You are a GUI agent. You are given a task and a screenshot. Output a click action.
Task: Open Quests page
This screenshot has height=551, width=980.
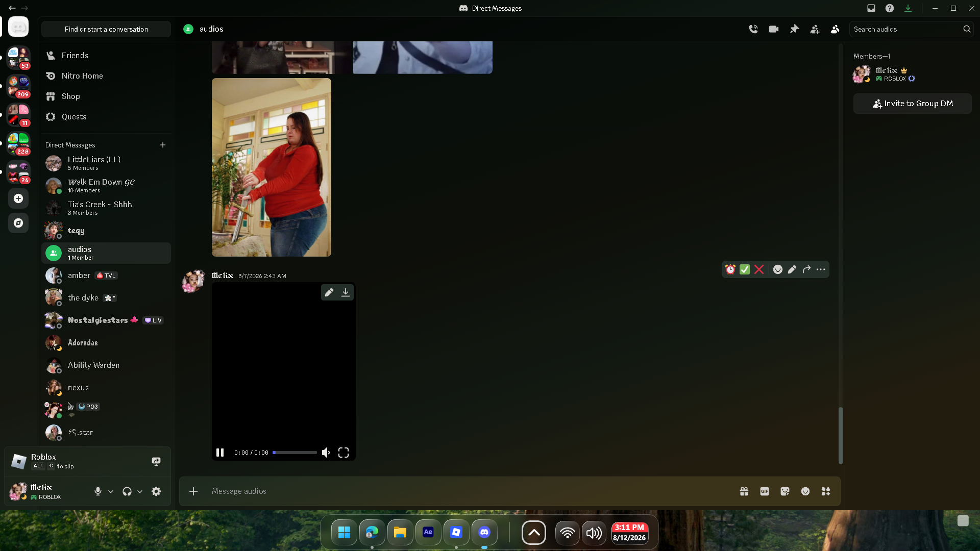pos(106,117)
